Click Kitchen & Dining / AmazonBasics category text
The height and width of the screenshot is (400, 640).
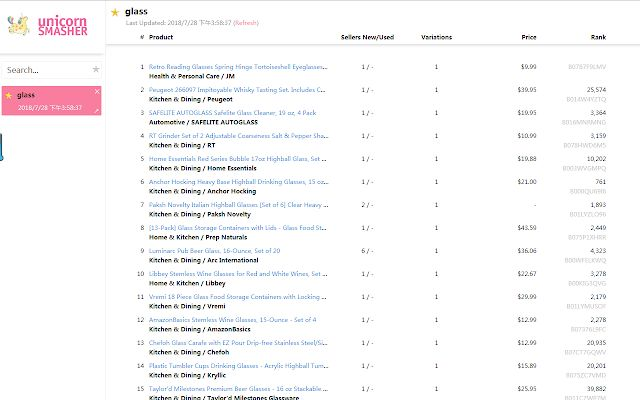(x=200, y=329)
